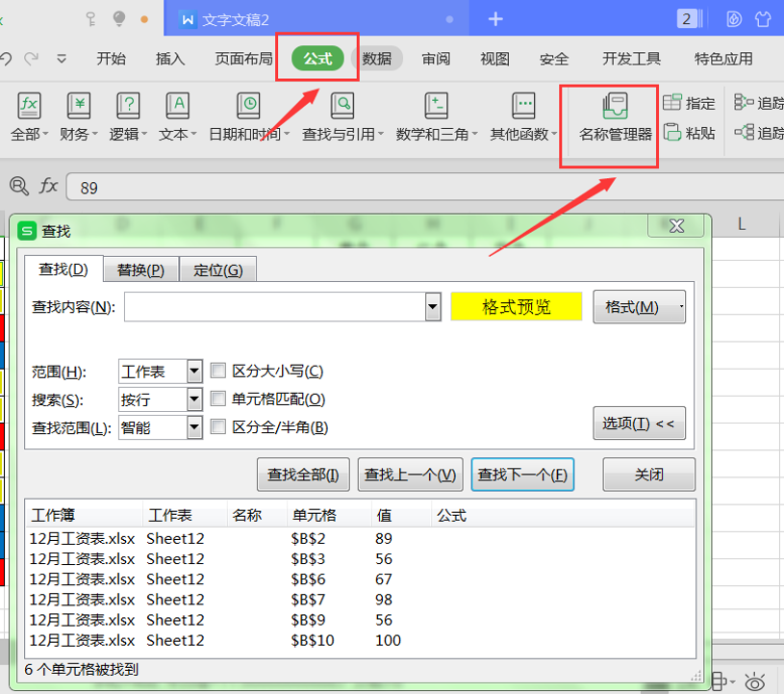The height and width of the screenshot is (694, 784).
Task: Click the WPS Find dialog logo icon
Action: tap(27, 231)
